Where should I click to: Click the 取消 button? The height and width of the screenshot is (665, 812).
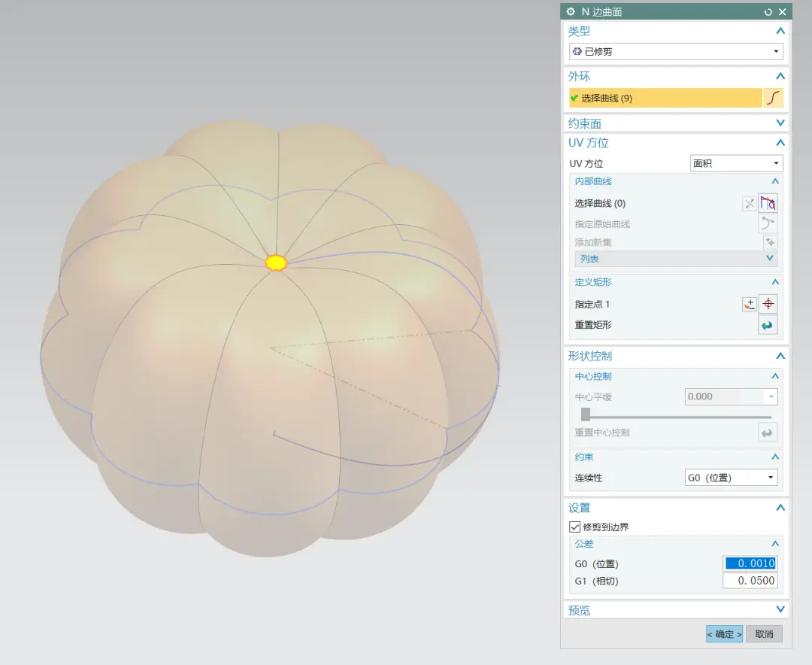pos(765,634)
